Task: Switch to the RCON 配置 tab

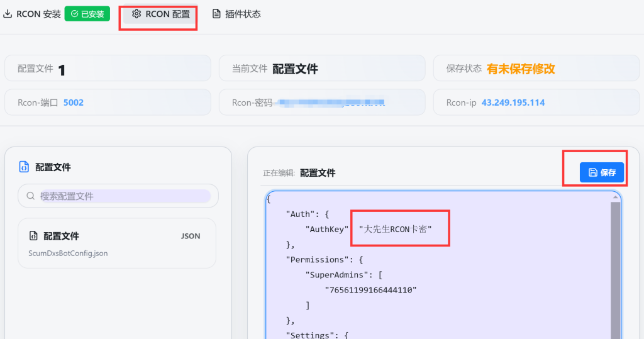Action: [x=160, y=14]
